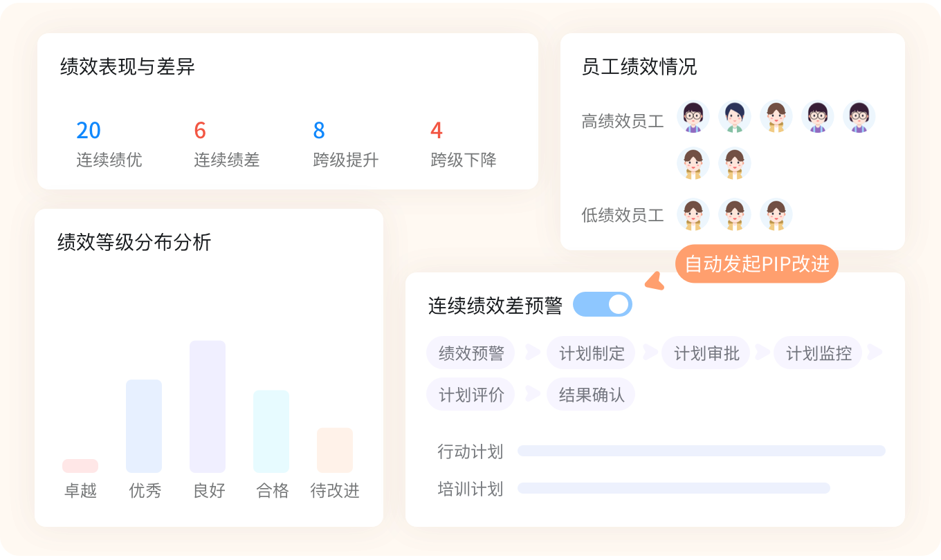The width and height of the screenshot is (941, 560).
Task: Click the first avatar in the 高绩效员工 row
Action: tap(693, 117)
